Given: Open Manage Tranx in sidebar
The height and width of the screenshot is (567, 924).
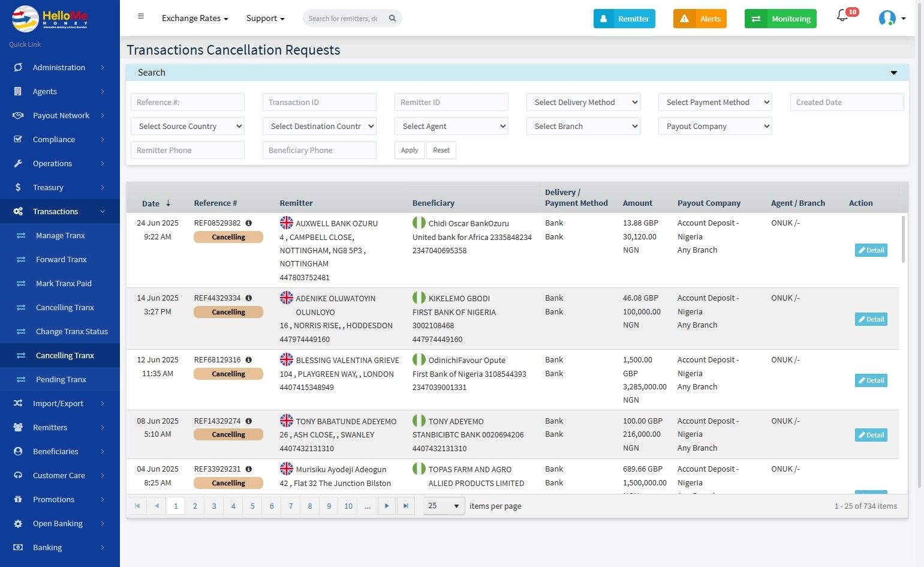Looking at the screenshot, I should tap(60, 235).
